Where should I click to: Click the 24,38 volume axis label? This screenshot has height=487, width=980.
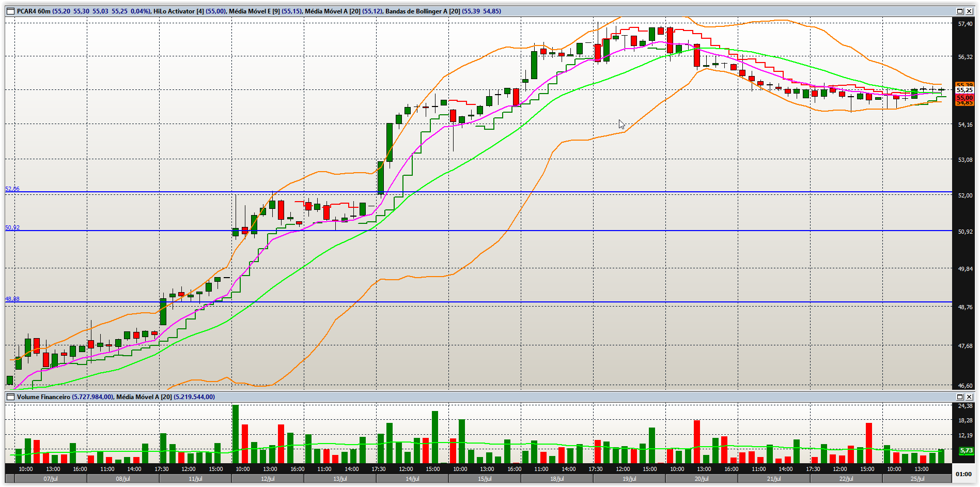(965, 406)
